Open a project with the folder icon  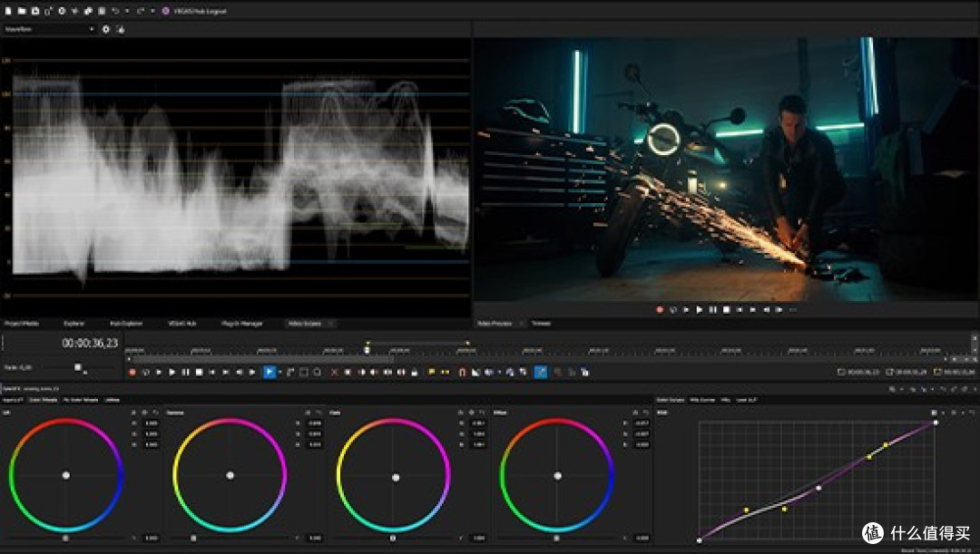[21, 11]
